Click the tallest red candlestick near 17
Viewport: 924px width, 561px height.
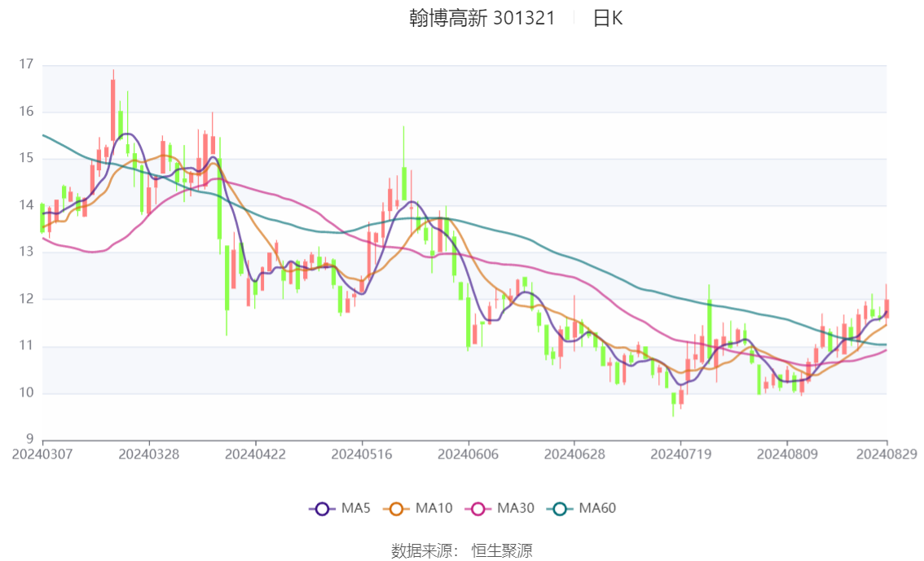113,110
